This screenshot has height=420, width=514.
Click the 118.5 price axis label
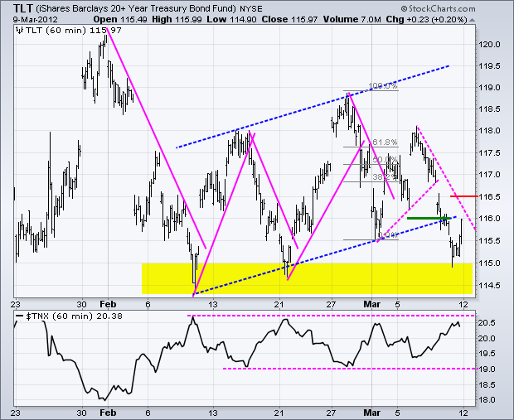tap(489, 109)
